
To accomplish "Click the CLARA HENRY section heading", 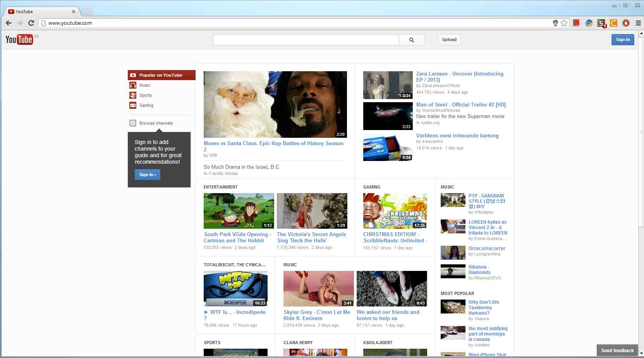I will tap(298, 343).
